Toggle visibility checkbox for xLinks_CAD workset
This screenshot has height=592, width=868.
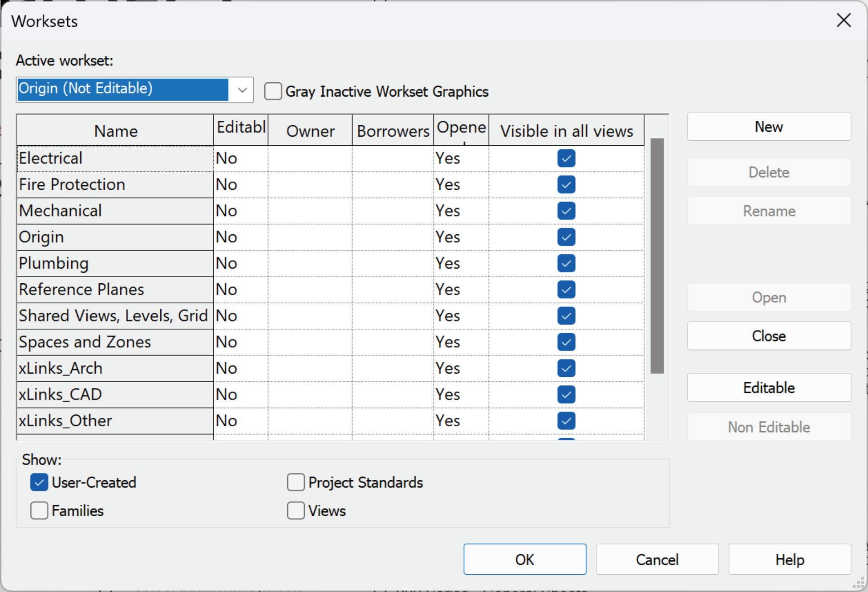tap(566, 394)
